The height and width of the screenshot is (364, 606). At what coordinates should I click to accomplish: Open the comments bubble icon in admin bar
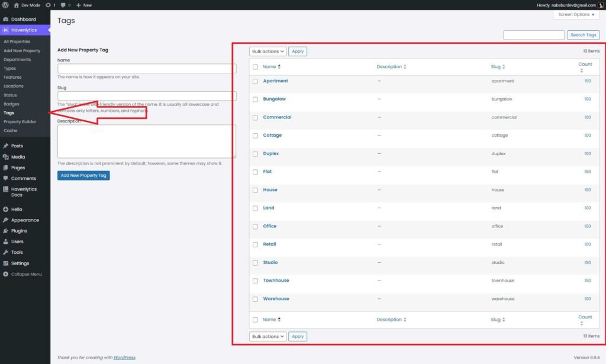pyautogui.click(x=63, y=5)
